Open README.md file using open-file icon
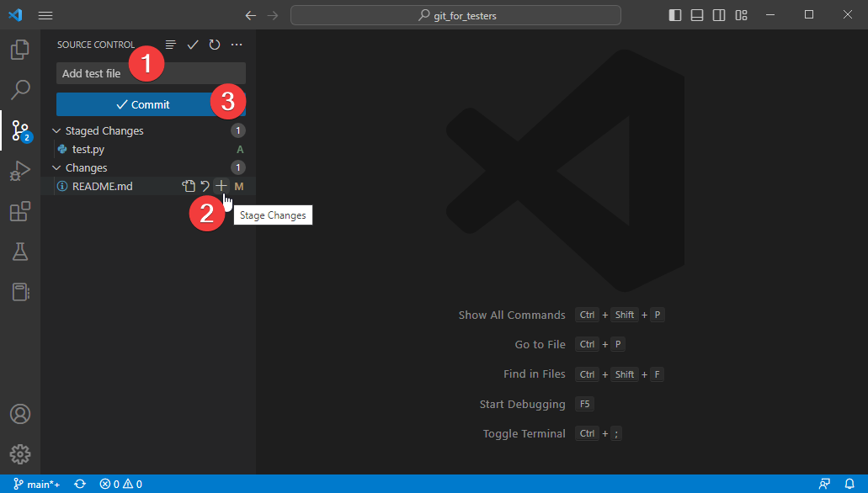 (x=189, y=186)
